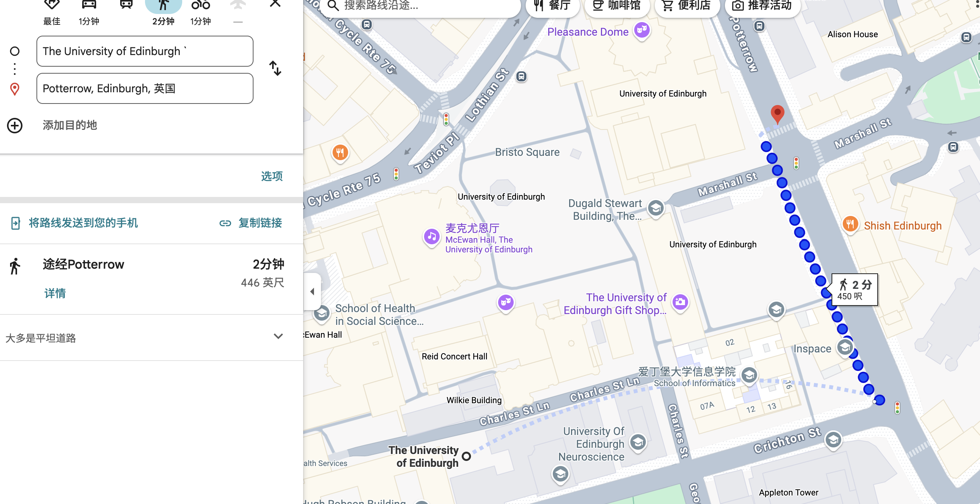Click the Potterrow destination input field

click(x=145, y=88)
